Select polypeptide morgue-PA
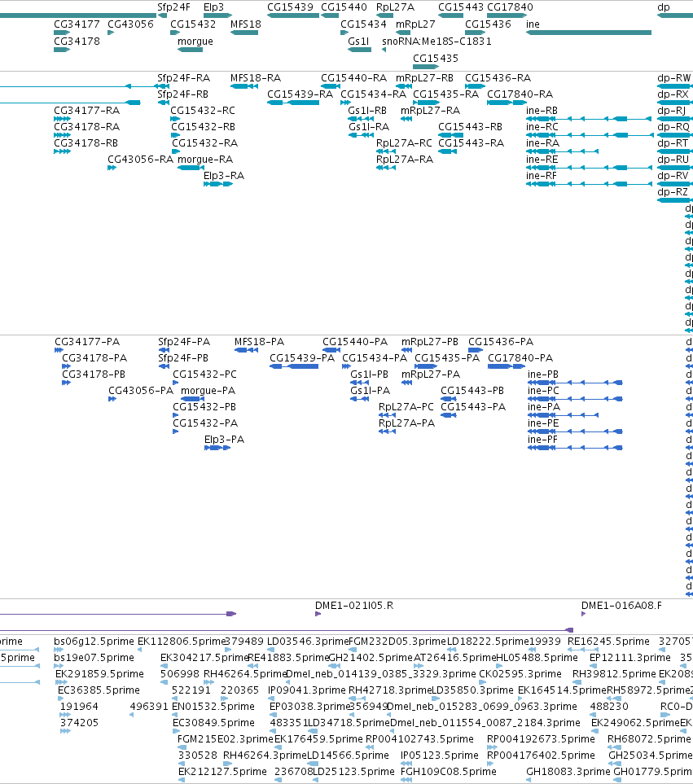This screenshot has width=693, height=784. 208,391
